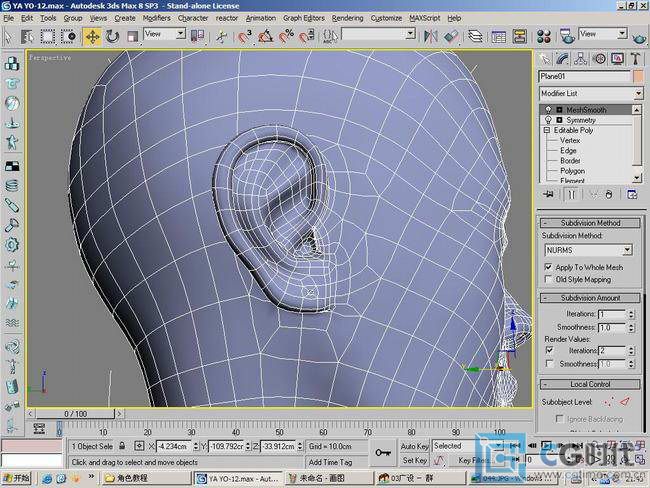650x488 pixels.
Task: Open Graph Editors menu
Action: [x=303, y=18]
